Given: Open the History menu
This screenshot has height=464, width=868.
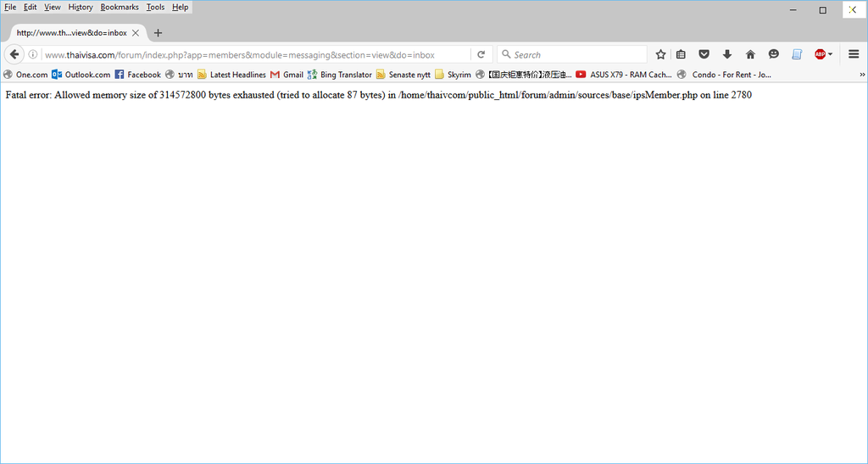Looking at the screenshot, I should click(81, 7).
